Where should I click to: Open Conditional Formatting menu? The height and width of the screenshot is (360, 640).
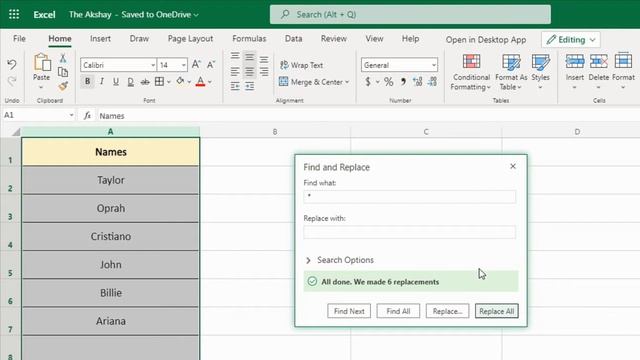pyautogui.click(x=471, y=72)
